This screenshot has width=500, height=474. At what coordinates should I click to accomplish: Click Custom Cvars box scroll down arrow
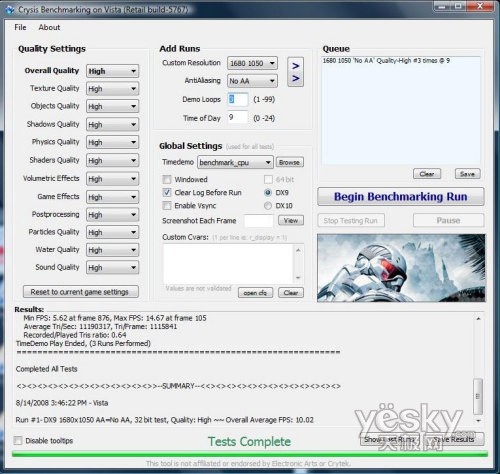(298, 277)
